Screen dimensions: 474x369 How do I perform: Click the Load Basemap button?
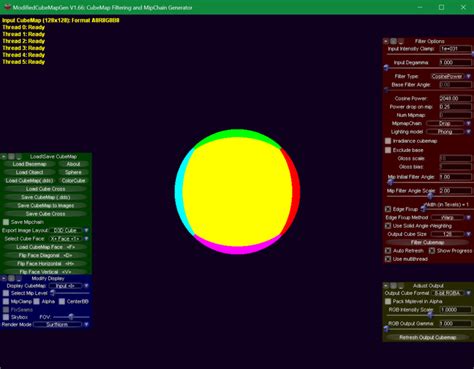coord(29,164)
